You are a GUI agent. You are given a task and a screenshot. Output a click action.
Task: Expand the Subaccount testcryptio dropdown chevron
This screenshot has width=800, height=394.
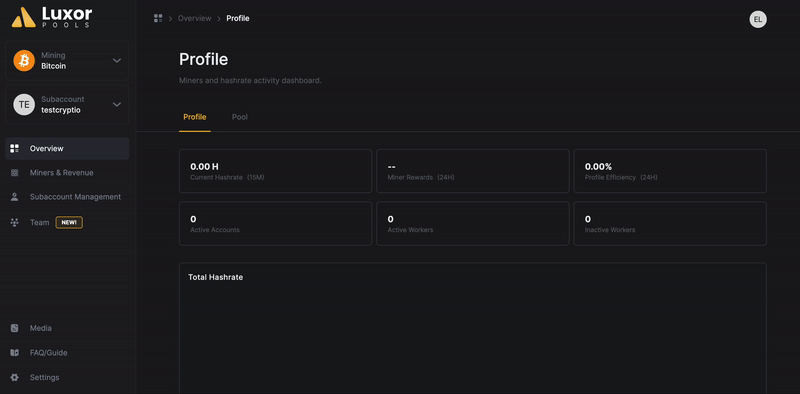click(117, 105)
